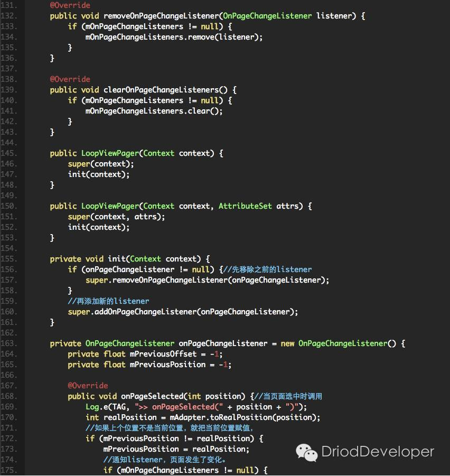Click mPreviousPosition = realPosition; assignment
Screen dimensions: 450x476
pyautogui.click(x=176, y=449)
